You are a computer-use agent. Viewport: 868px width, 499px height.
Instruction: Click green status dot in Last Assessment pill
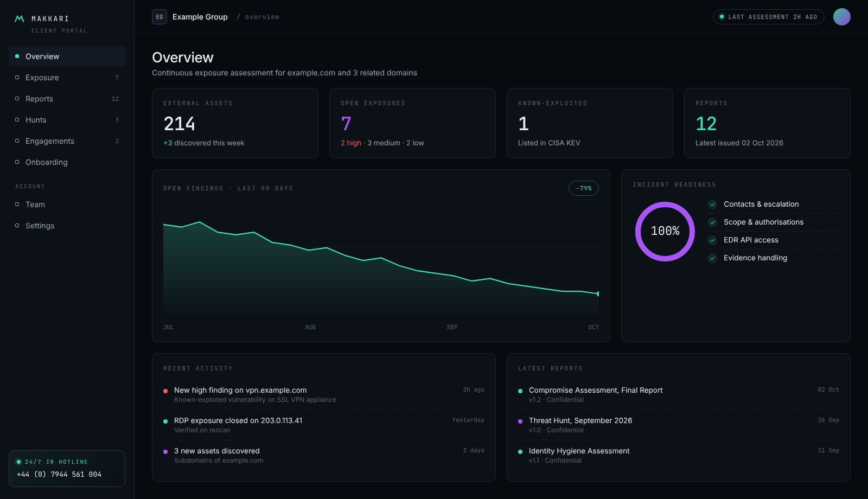[722, 17]
